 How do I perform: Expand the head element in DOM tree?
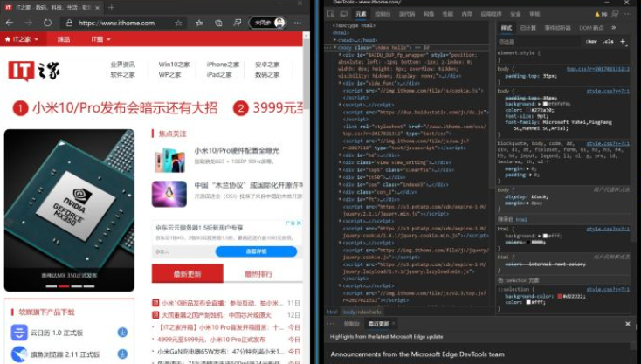[x=335, y=40]
